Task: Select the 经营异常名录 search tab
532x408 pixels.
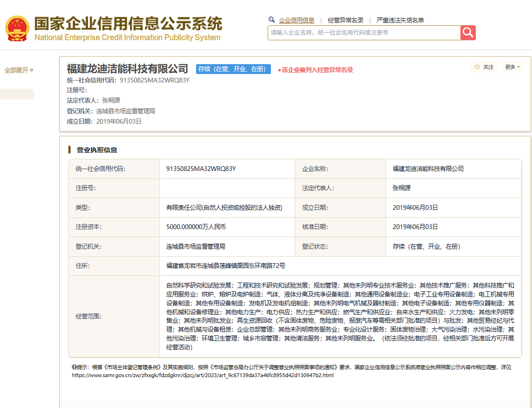Action: (345, 21)
